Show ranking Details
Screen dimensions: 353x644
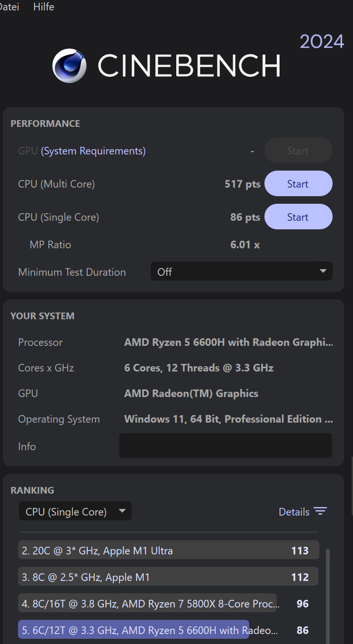click(294, 512)
